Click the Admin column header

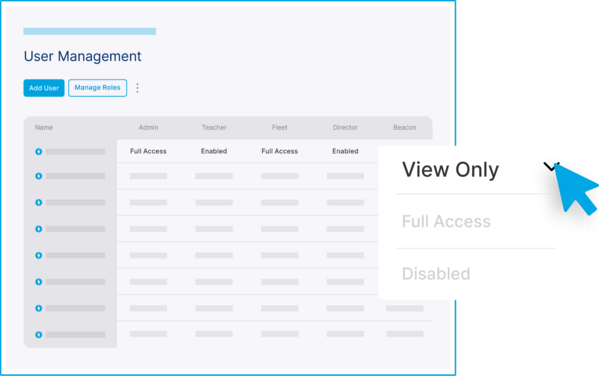pos(148,127)
